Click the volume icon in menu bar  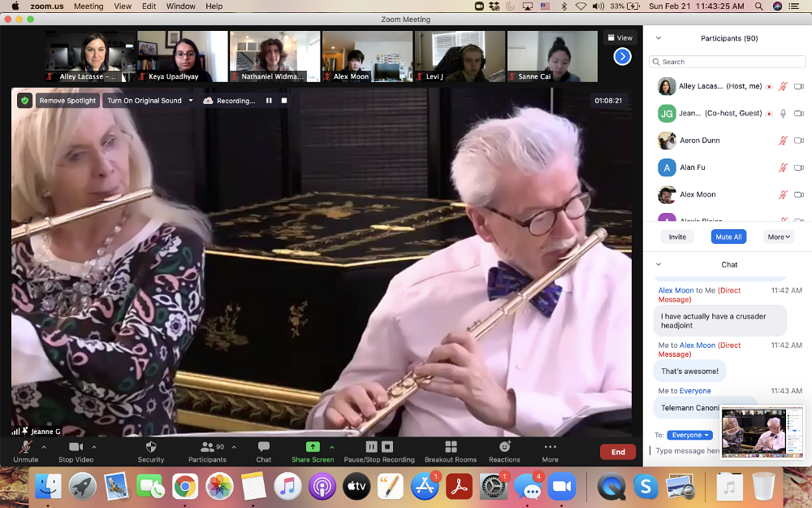click(x=598, y=7)
